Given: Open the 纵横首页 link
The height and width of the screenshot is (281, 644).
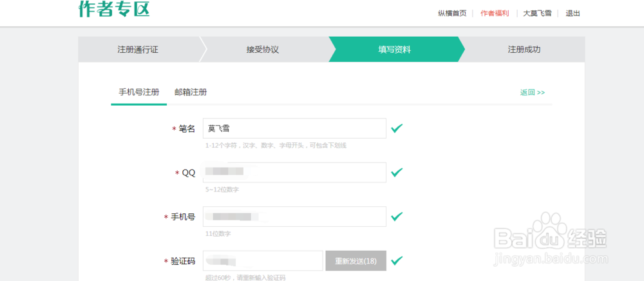Looking at the screenshot, I should point(452,13).
